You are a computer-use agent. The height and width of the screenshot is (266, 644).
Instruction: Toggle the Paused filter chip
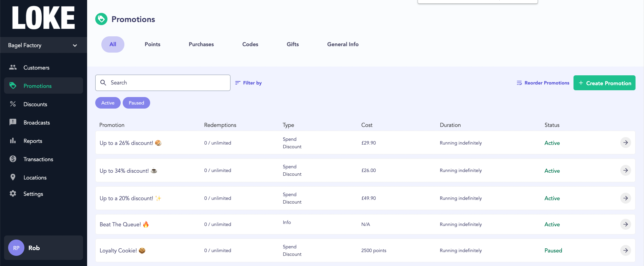click(x=136, y=103)
